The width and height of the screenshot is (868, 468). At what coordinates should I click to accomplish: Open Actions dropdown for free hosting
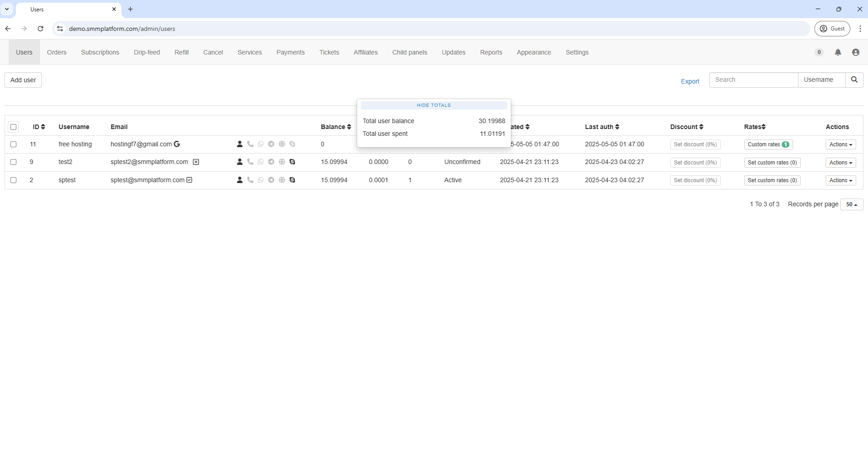[840, 144]
